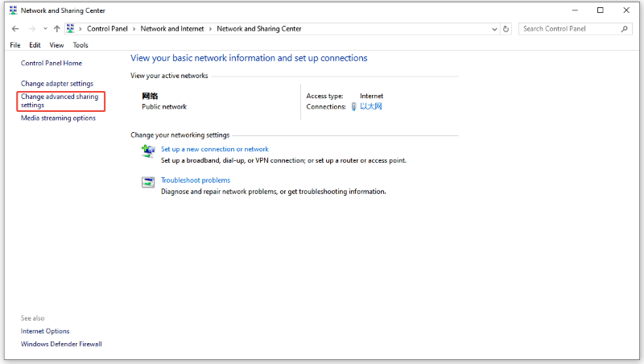Open the Tools menu

[x=80, y=45]
